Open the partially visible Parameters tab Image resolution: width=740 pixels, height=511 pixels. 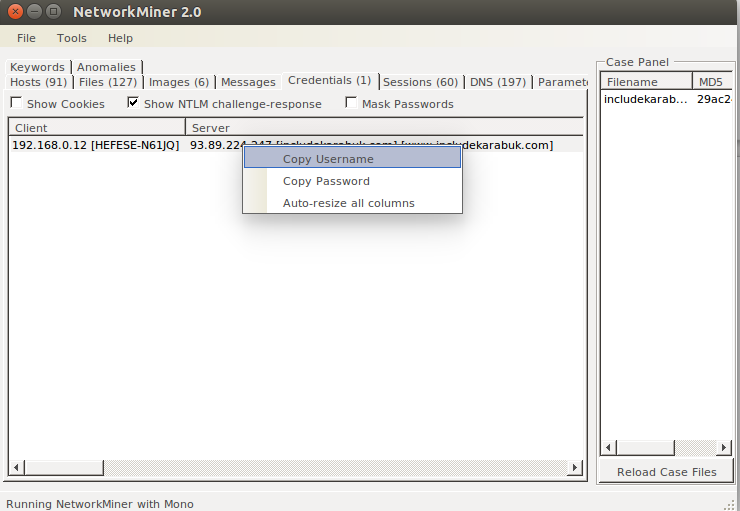562,82
